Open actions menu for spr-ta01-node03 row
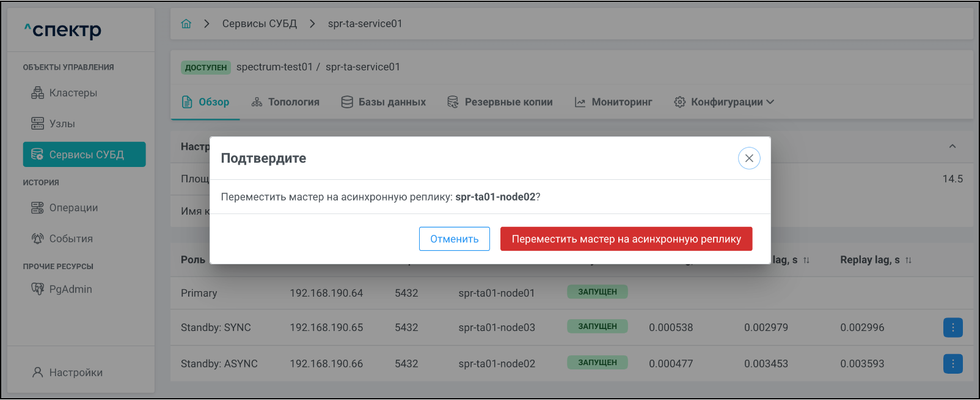980x400 pixels. point(953,328)
